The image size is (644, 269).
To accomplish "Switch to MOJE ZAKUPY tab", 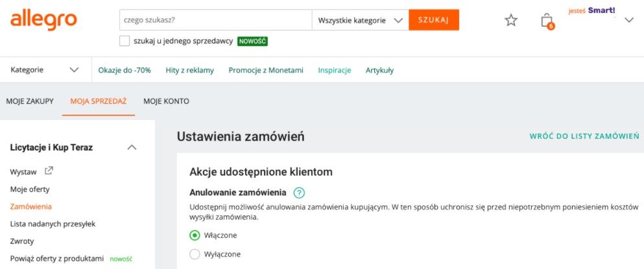I will [30, 101].
